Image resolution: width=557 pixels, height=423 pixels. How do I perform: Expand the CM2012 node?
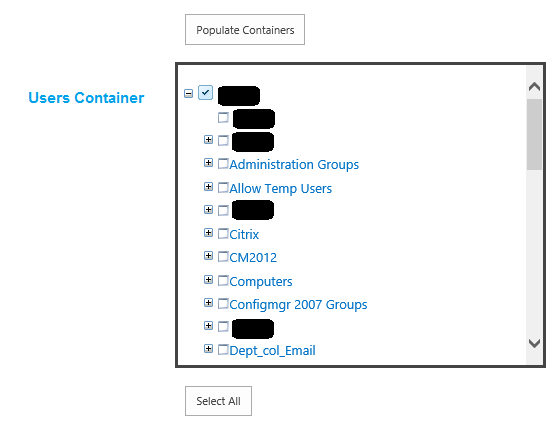pos(209,256)
